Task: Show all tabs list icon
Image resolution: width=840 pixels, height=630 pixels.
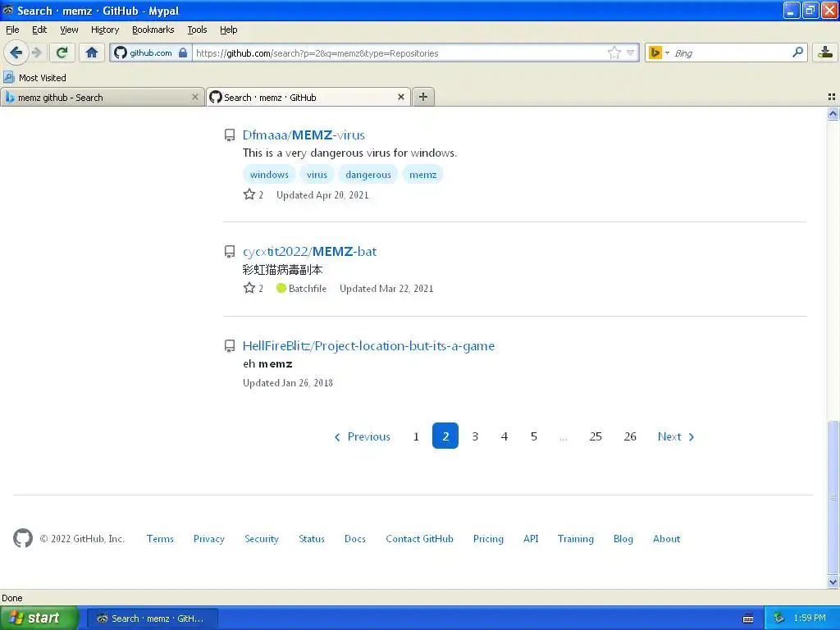Action: pyautogui.click(x=832, y=97)
